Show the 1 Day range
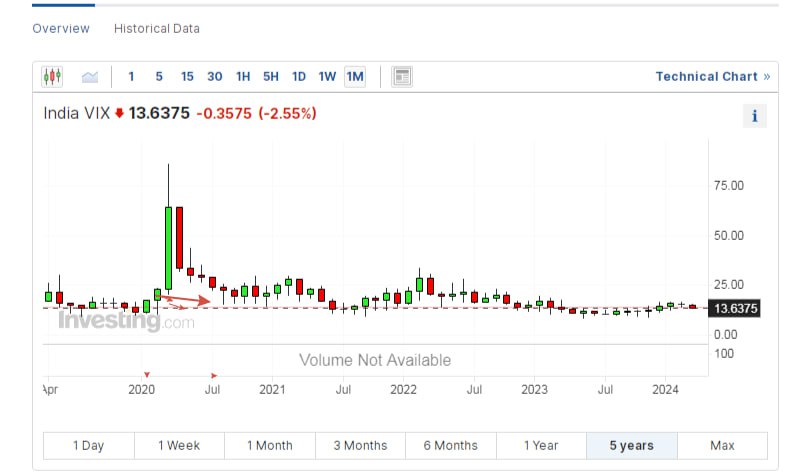Image resolution: width=803 pixels, height=476 pixels. 89,446
